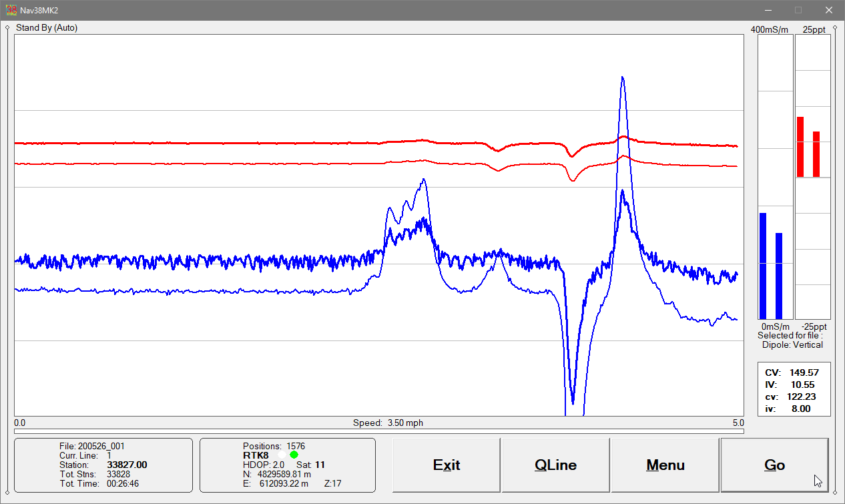Click the QLine button
Viewport: 845px width, 504px height.
tap(556, 465)
